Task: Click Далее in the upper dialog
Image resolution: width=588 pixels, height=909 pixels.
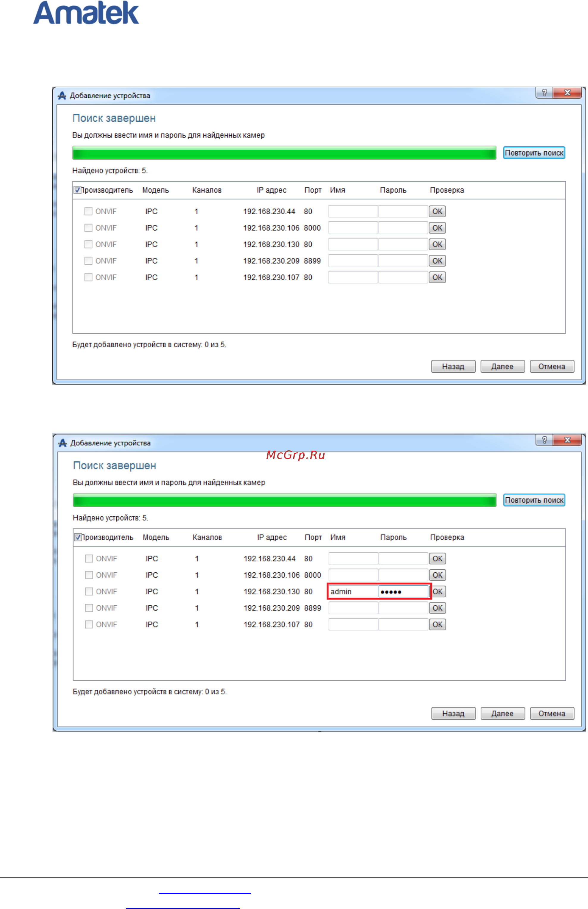Action: coord(503,366)
